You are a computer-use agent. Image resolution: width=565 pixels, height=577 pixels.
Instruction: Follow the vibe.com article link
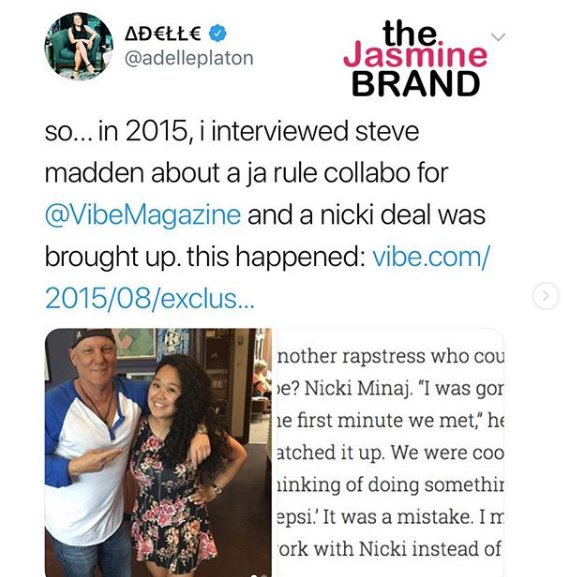(431, 256)
